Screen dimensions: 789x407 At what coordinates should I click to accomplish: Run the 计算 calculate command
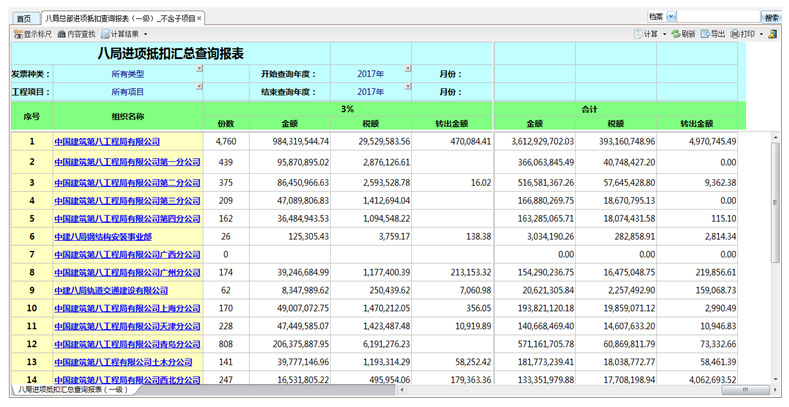[647, 34]
